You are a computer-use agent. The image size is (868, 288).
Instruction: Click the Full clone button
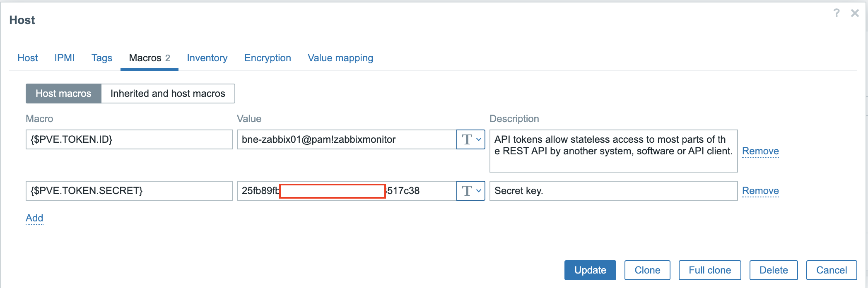[710, 270]
